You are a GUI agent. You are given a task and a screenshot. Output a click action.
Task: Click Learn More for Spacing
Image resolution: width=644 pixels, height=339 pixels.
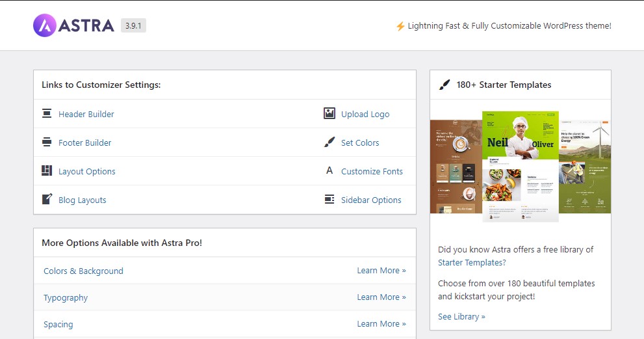pyautogui.click(x=381, y=324)
